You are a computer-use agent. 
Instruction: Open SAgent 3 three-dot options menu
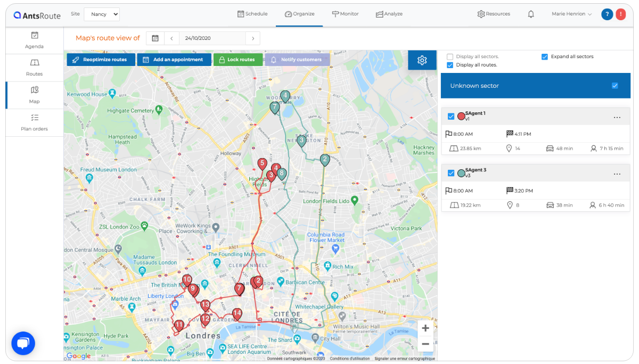(617, 174)
